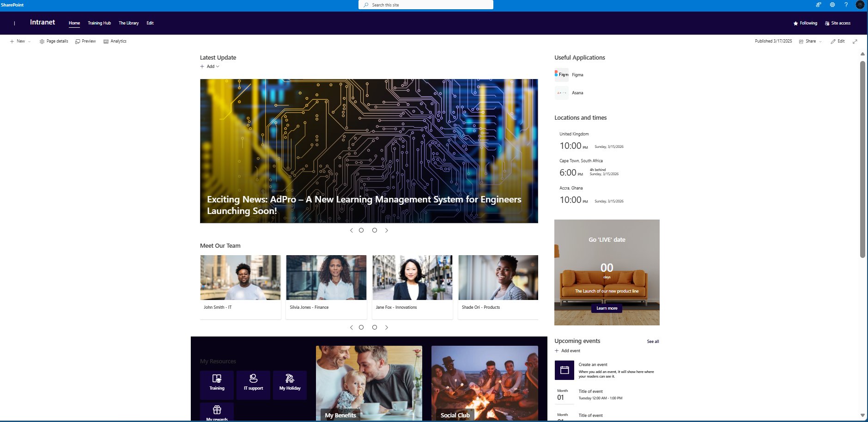
Task: Click the Preview icon
Action: 85,41
